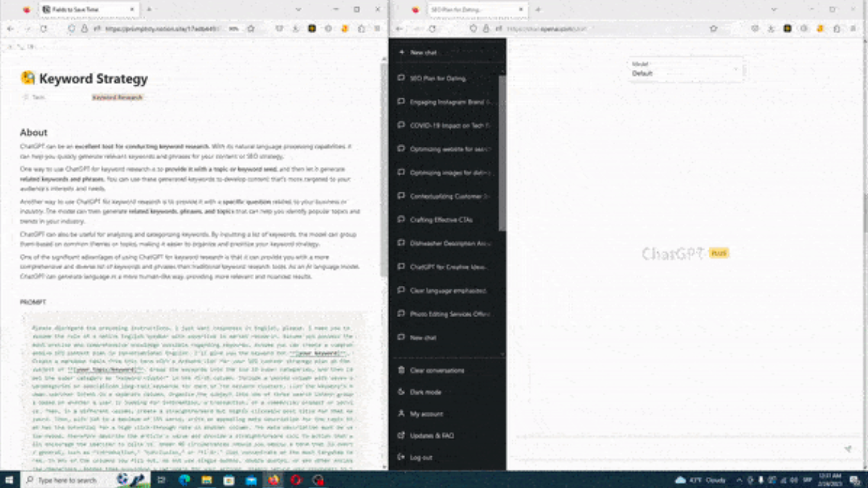Expand the Model Default dropdown
This screenshot has height=488, width=868.
click(686, 70)
